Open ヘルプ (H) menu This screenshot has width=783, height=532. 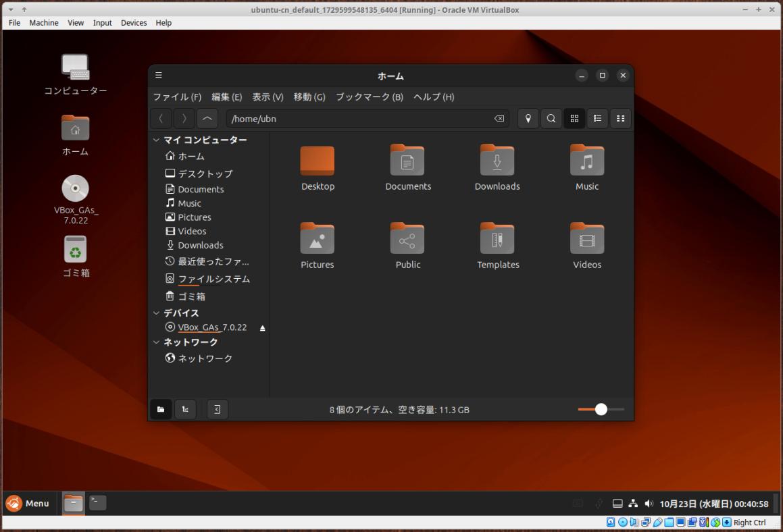(x=434, y=97)
